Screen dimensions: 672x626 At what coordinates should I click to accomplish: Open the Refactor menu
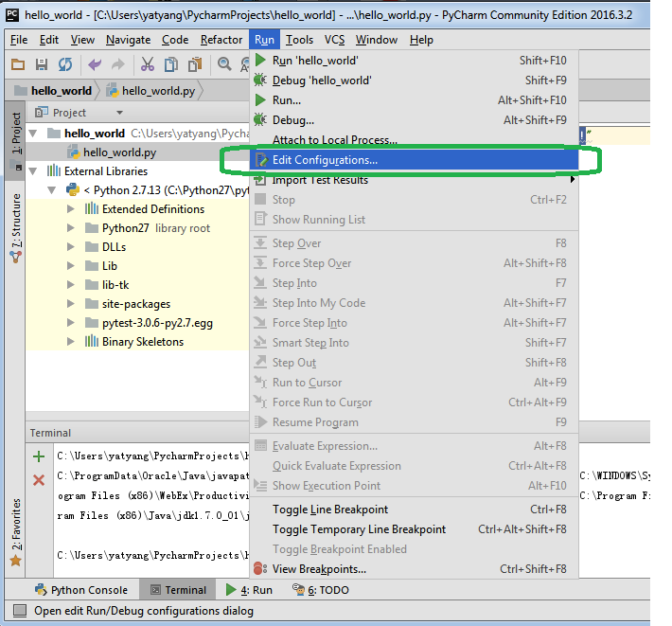click(x=221, y=40)
